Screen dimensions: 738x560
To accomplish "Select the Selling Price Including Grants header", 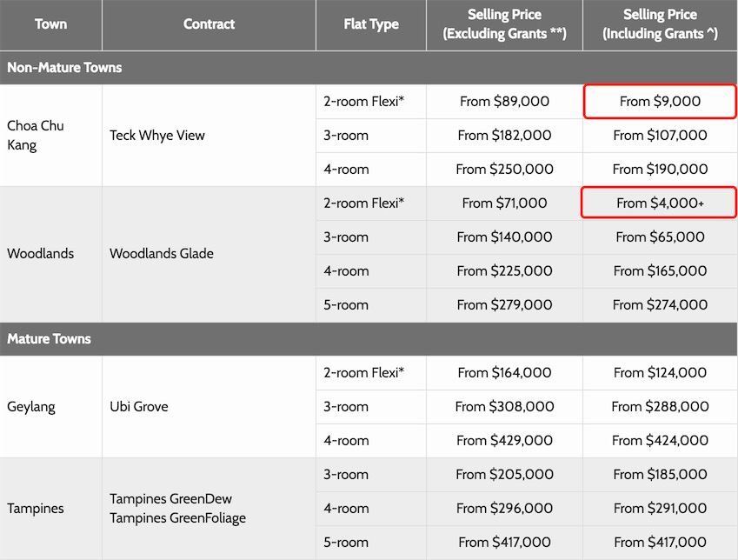I will pyautogui.click(x=660, y=24).
